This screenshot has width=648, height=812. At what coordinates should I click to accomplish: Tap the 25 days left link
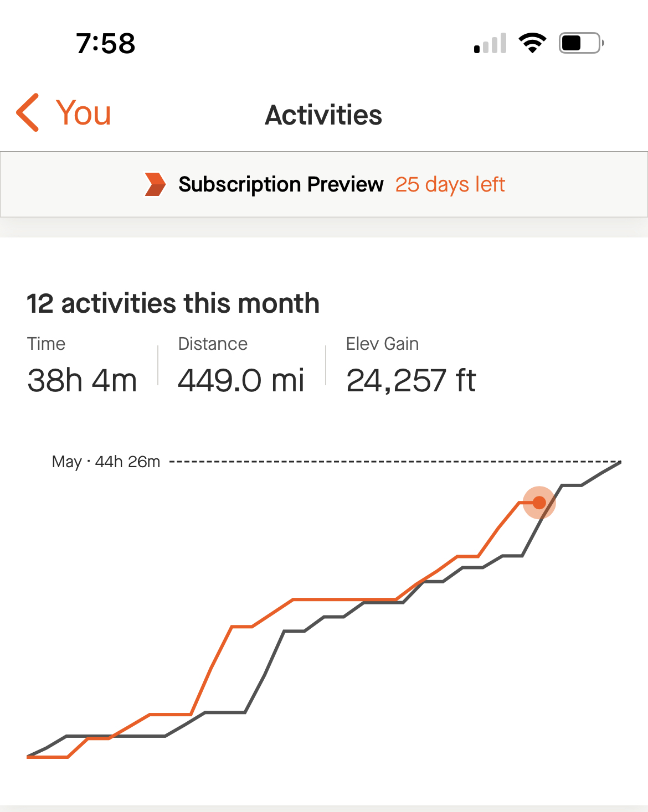point(450,184)
